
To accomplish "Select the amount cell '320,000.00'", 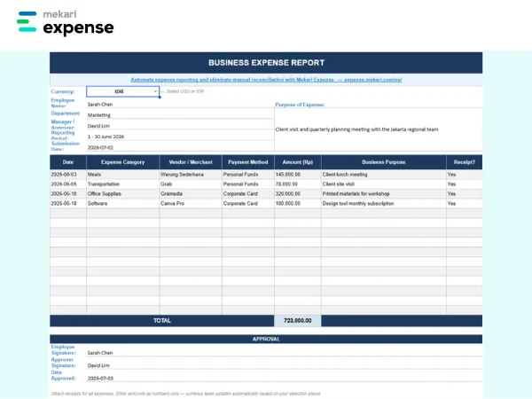I will pos(298,193).
